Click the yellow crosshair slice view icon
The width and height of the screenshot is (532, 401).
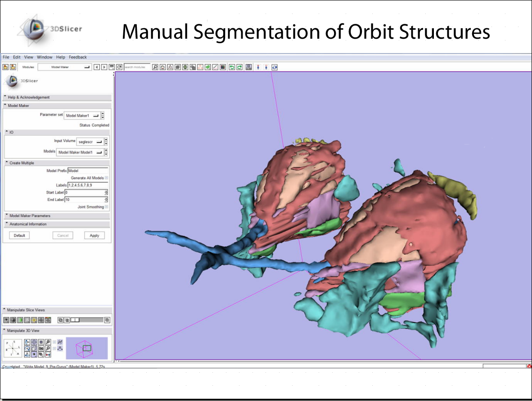click(34, 320)
